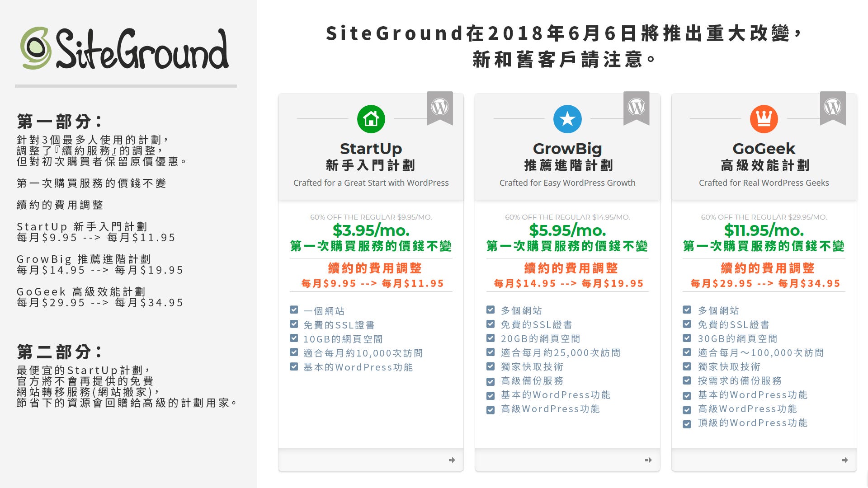The height and width of the screenshot is (488, 868).
Task: Click 'GoGeek 高級效能計劃' in the left panel
Action: [81, 292]
